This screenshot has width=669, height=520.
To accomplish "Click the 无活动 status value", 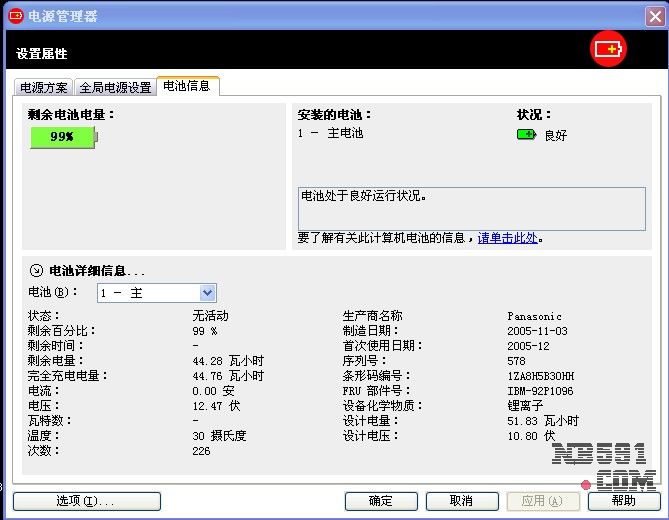I will (210, 316).
